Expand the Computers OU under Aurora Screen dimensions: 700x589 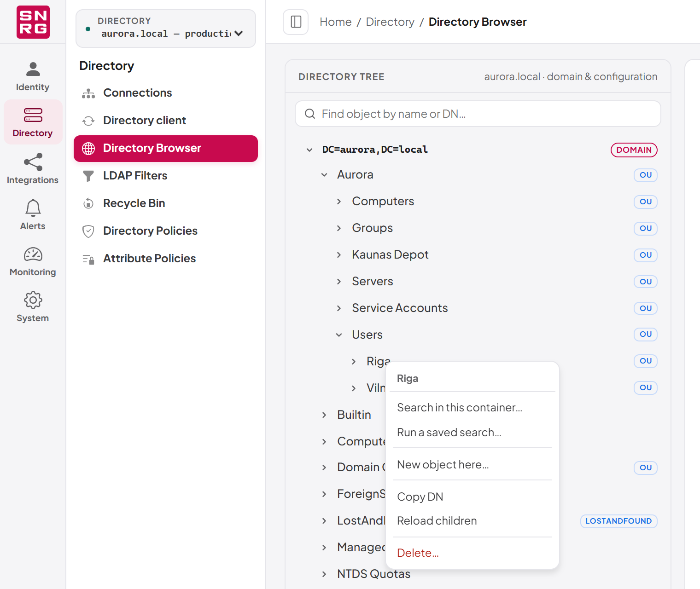339,202
